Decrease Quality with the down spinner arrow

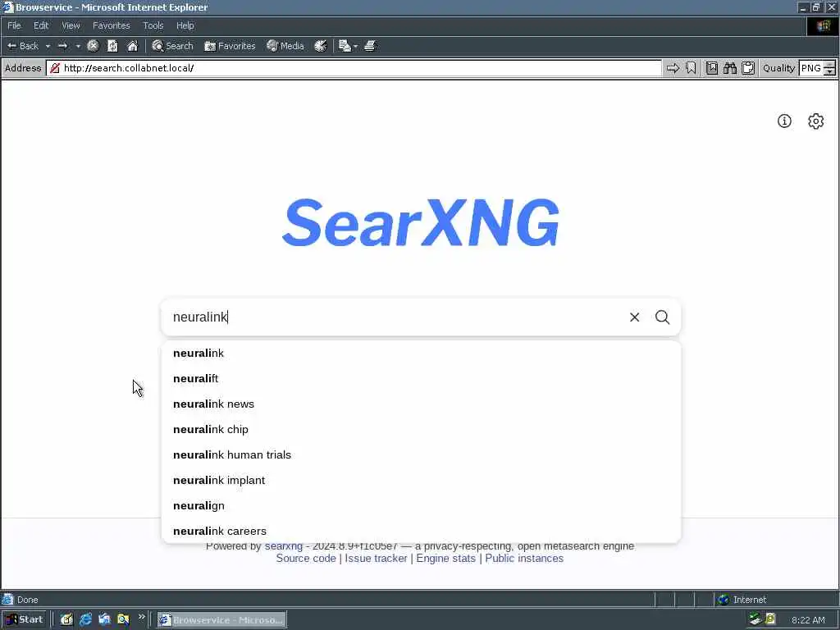829,72
